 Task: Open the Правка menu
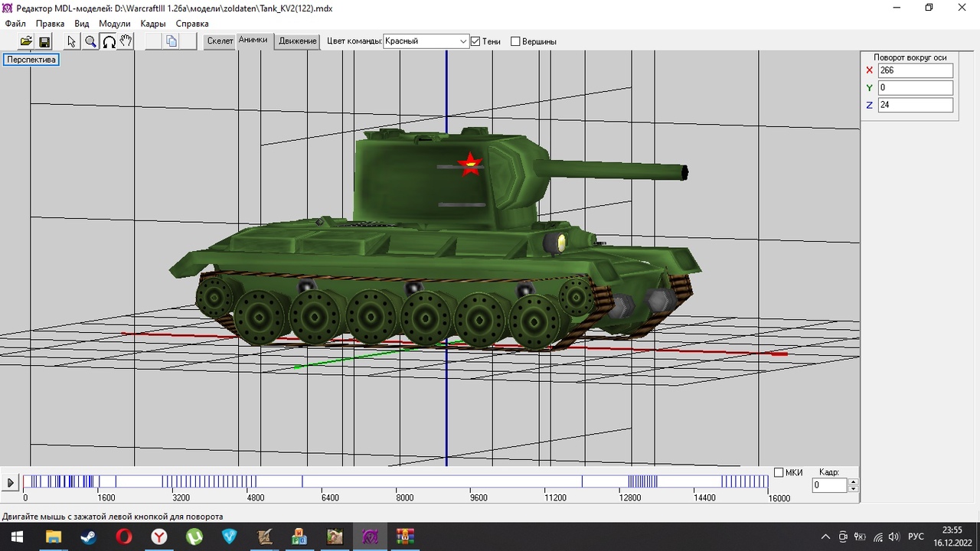coord(51,24)
